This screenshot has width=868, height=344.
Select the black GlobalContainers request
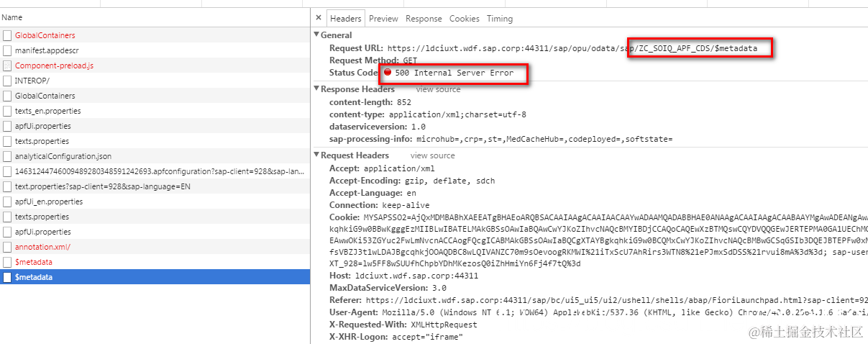tap(155, 96)
